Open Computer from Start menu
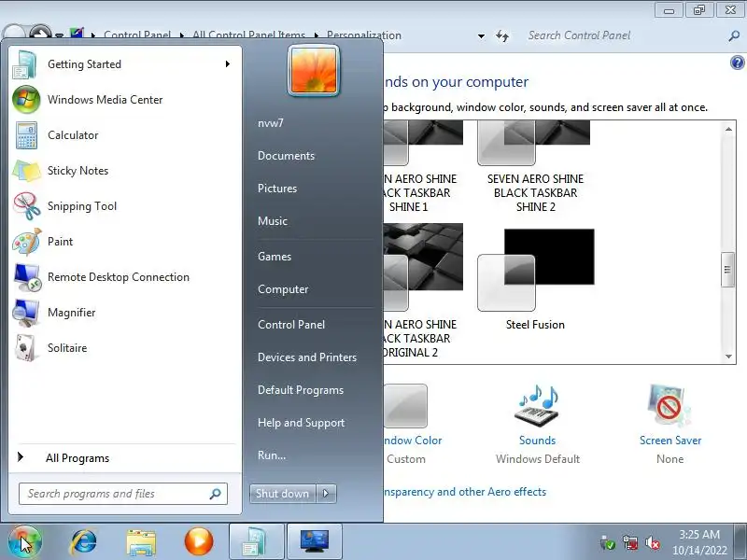The height and width of the screenshot is (560, 747). click(x=283, y=289)
